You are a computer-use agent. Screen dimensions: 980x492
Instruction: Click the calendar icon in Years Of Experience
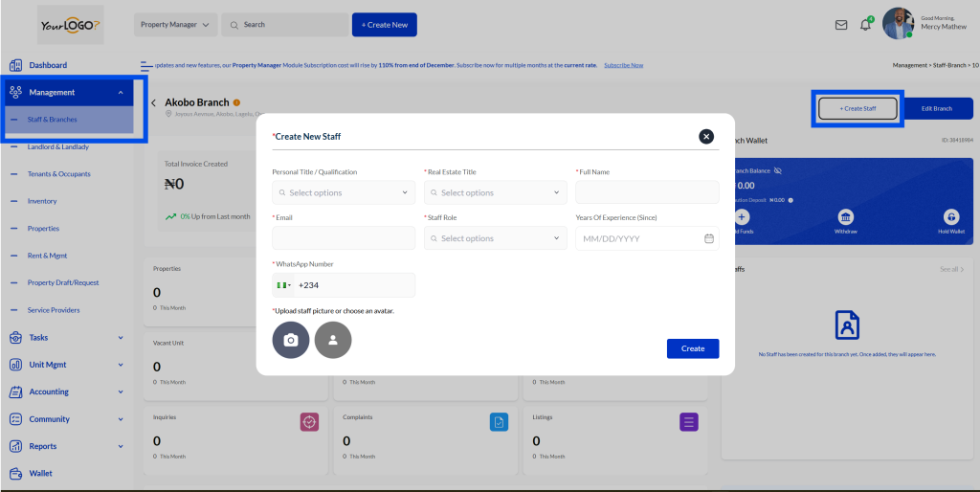(708, 238)
